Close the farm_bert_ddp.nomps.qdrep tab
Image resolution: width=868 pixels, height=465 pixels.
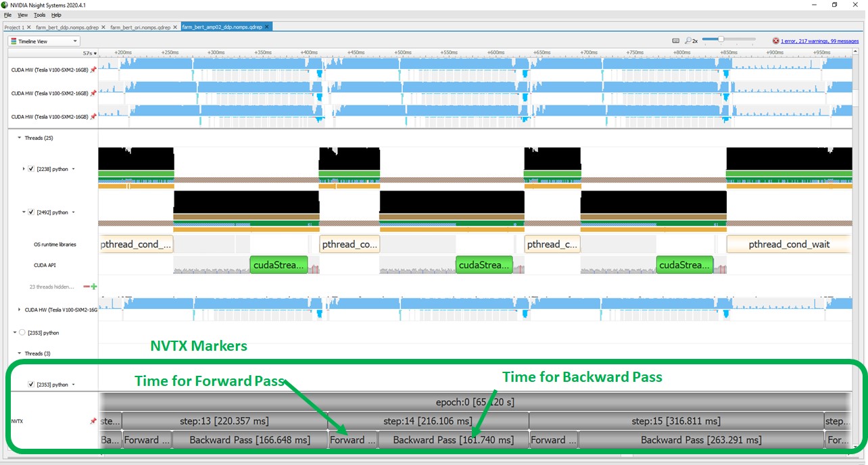pos(103,27)
